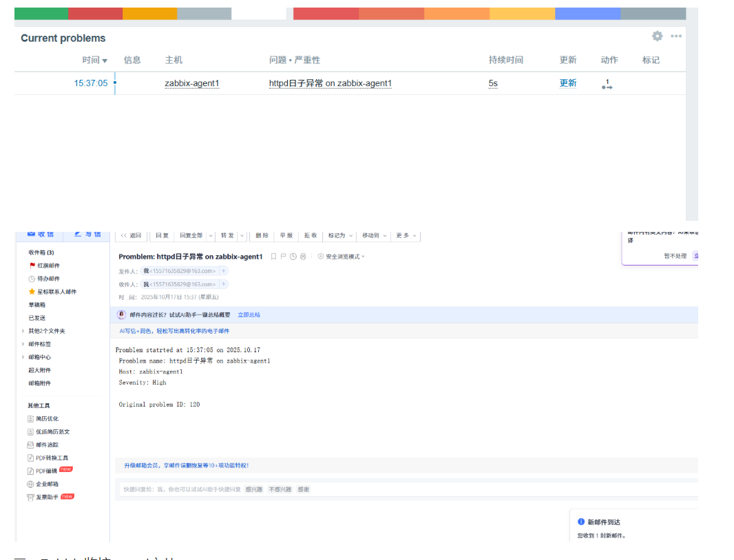This screenshot has width=734, height=560.
Task: Click the 回复 reply button
Action: pyautogui.click(x=162, y=236)
